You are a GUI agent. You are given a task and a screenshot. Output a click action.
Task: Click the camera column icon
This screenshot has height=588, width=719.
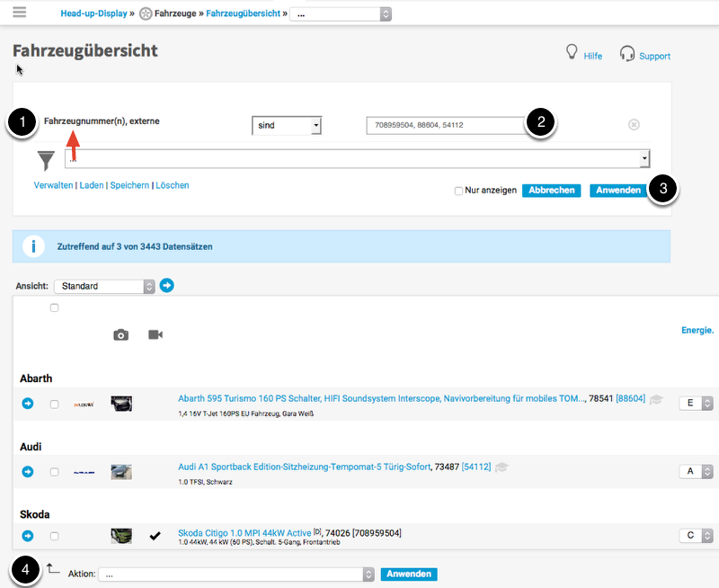(120, 334)
